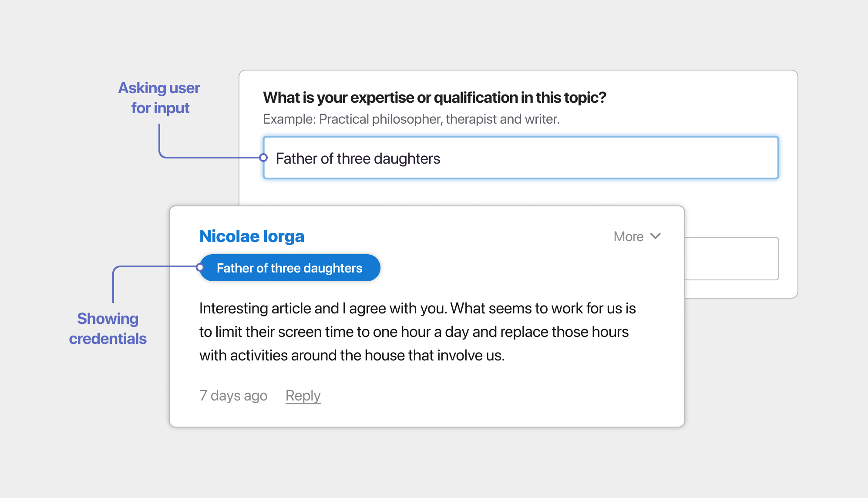Click the expertise input field containing 'Father of three daughters'
Screen dimensions: 868x498
coord(521,158)
